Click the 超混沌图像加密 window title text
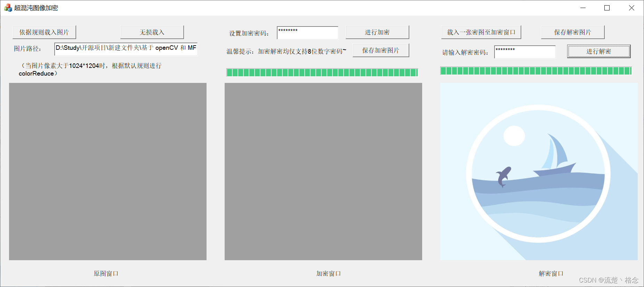Image resolution: width=644 pixels, height=287 pixels. pos(36,8)
